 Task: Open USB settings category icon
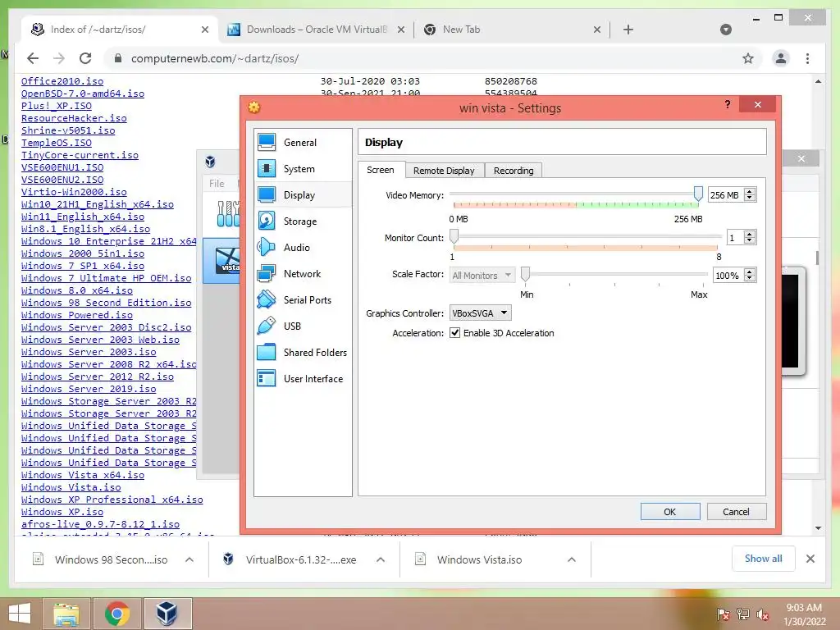tap(267, 326)
